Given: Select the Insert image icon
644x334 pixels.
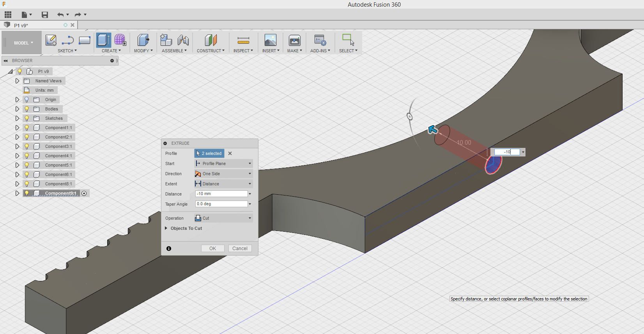Looking at the screenshot, I should (270, 40).
